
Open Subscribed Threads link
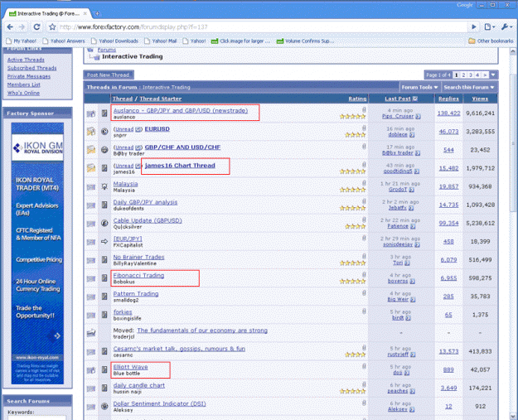tap(31, 68)
